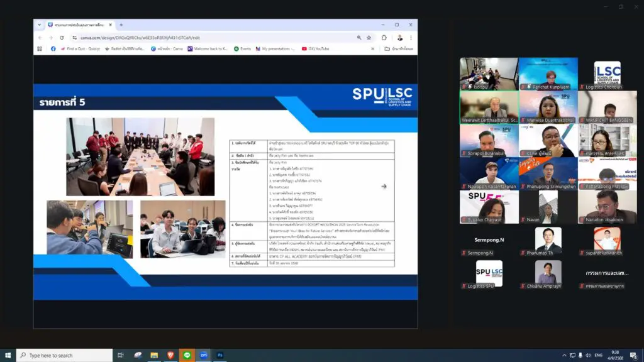This screenshot has width=644, height=362.
Task: Click the Windows taskbar search box
Action: (x=63, y=355)
